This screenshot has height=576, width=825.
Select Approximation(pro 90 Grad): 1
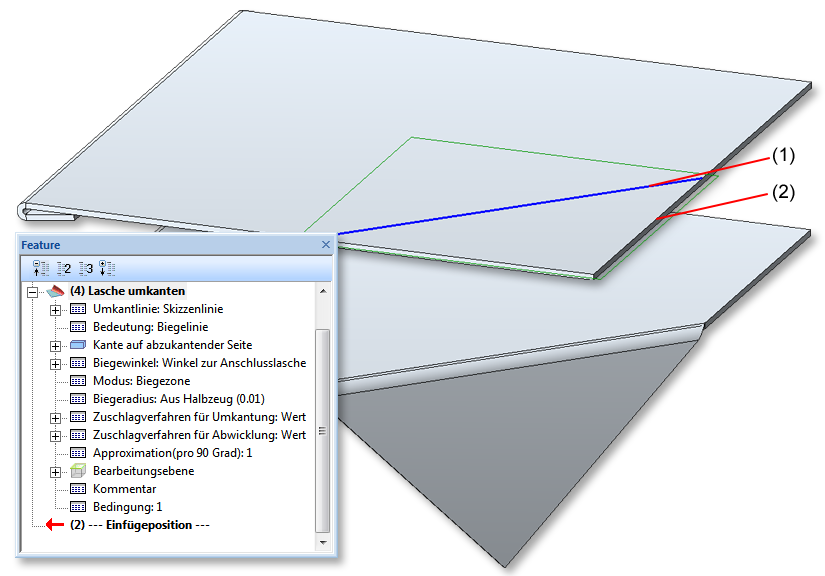click(x=173, y=453)
